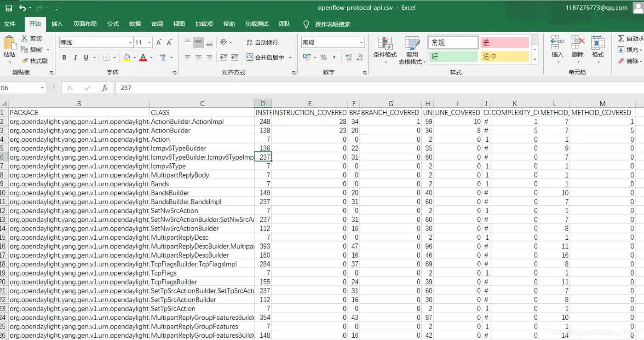Click the cell borders icon
The width and height of the screenshot is (644, 340).
click(x=106, y=58)
